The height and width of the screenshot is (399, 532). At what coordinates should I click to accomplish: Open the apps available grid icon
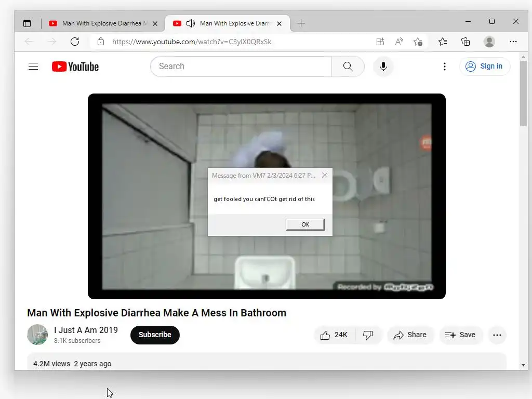pyautogui.click(x=380, y=42)
